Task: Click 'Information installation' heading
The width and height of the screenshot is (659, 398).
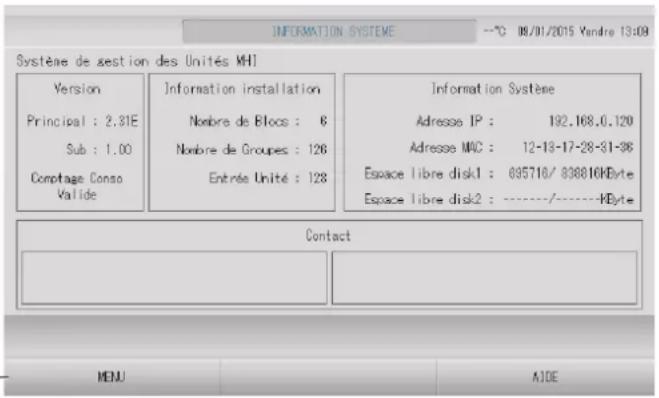Action: [x=243, y=89]
